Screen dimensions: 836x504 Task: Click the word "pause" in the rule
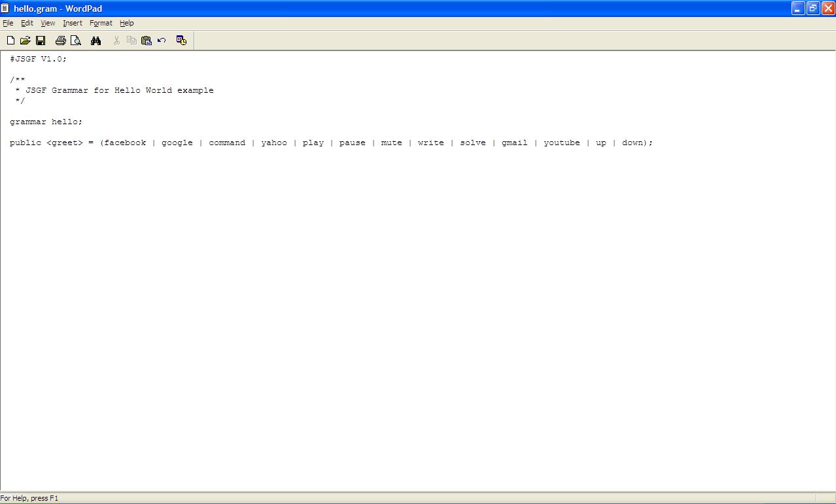[353, 143]
